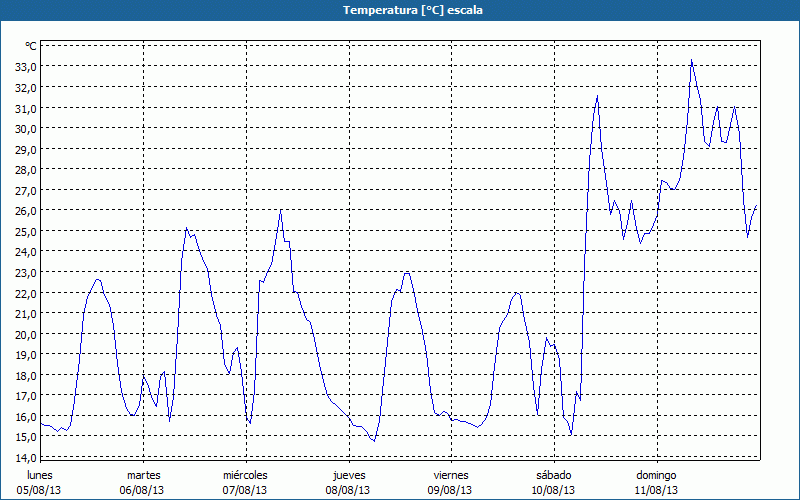Click the "martes" day label
The image size is (800, 500).
click(x=144, y=475)
